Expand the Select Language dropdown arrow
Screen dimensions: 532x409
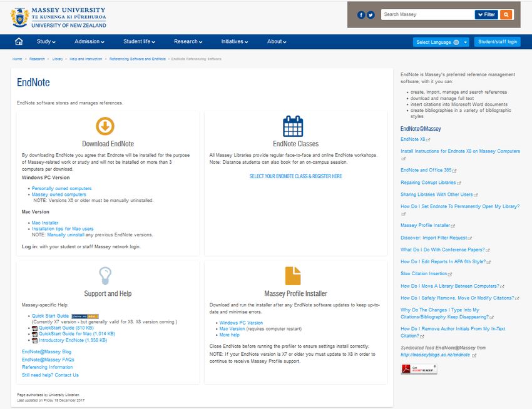tap(466, 43)
